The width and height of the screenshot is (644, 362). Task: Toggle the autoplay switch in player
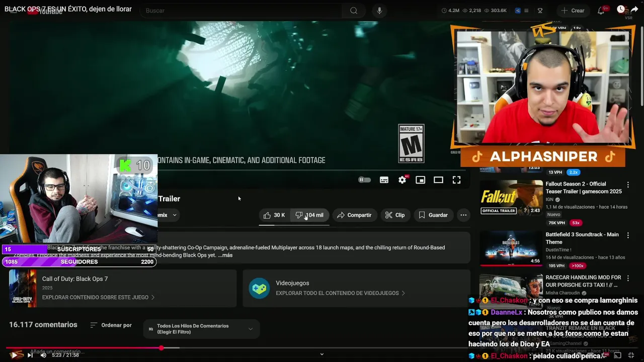(x=364, y=180)
